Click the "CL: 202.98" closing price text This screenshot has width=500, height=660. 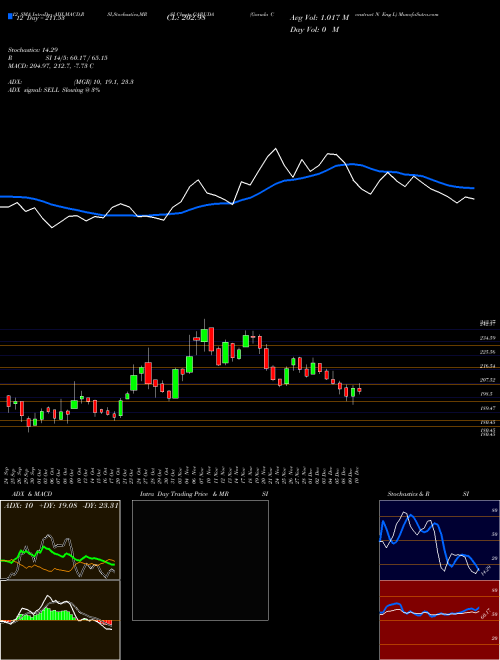186,18
